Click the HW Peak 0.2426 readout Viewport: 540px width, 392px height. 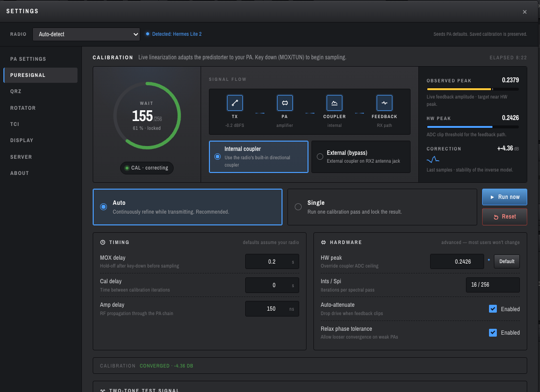coord(510,118)
